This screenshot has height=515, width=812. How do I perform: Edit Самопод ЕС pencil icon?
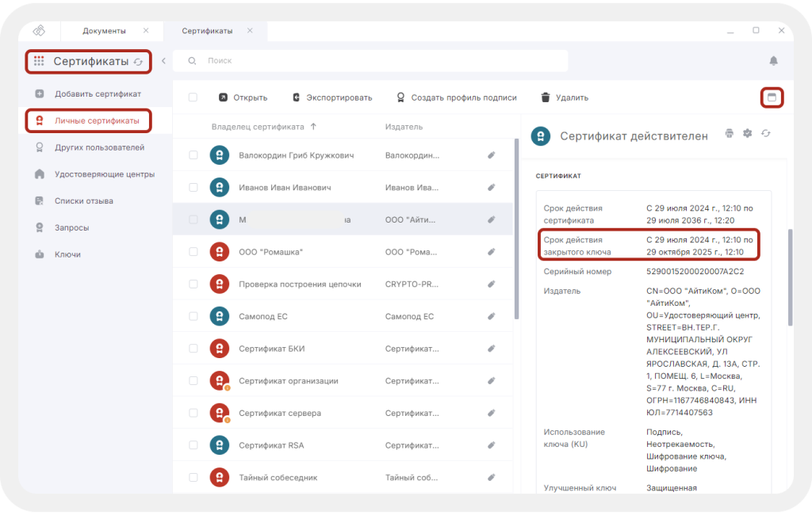pos(492,316)
